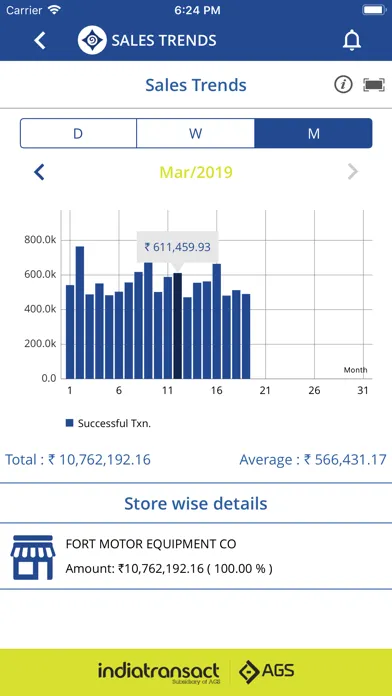Viewport: 392px width, 696px height.
Task: Tap the back arrow in header
Action: (x=40, y=40)
